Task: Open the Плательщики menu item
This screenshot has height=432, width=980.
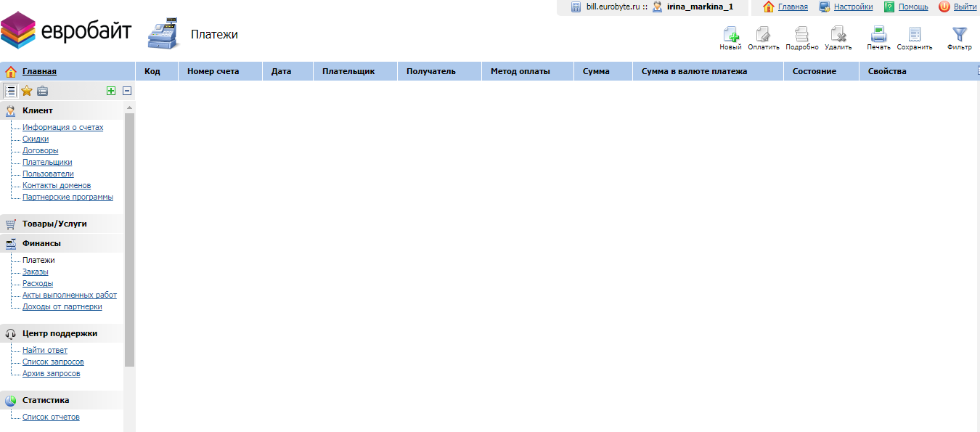Action: pyautogui.click(x=47, y=162)
